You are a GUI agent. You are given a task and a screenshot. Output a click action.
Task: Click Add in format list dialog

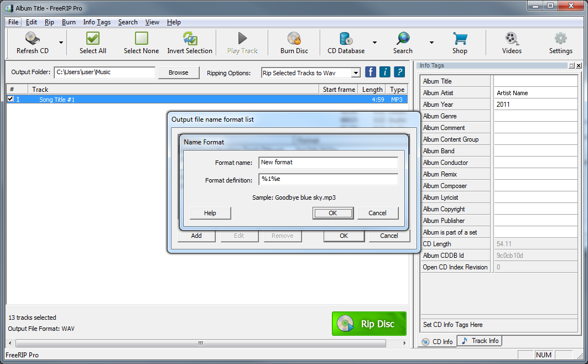[x=196, y=236]
